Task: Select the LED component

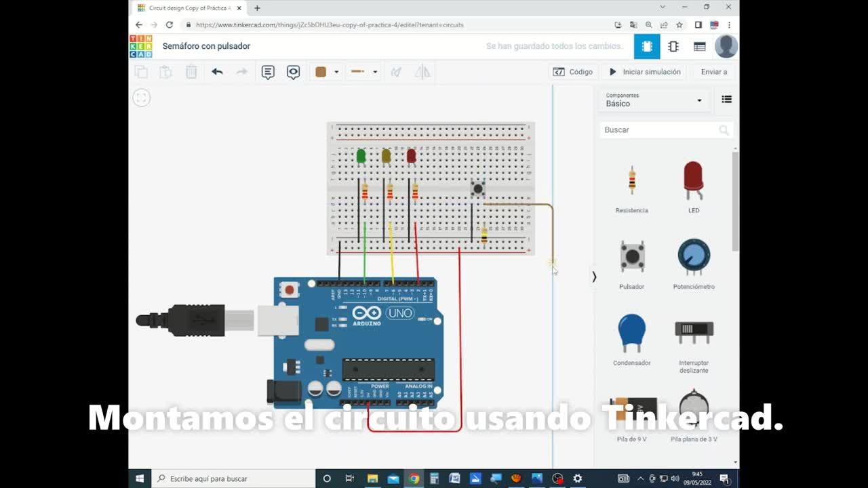Action: point(694,188)
